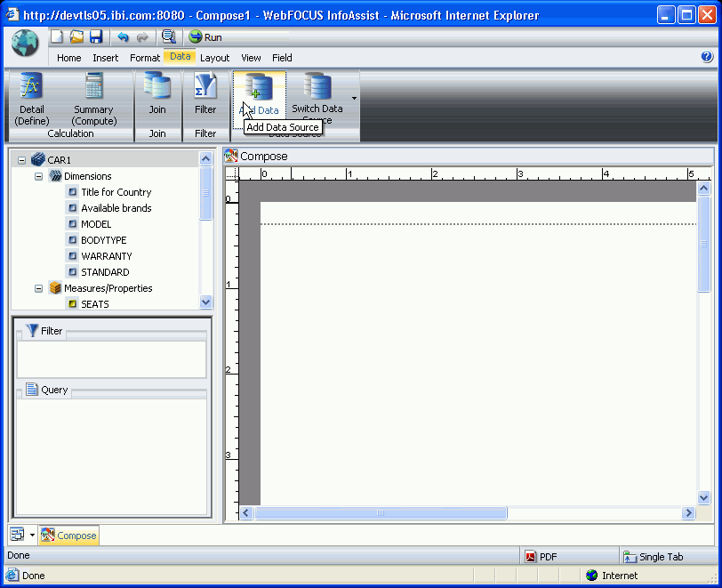Click Switch Data Source button
This screenshot has width=722, height=588.
tap(317, 99)
